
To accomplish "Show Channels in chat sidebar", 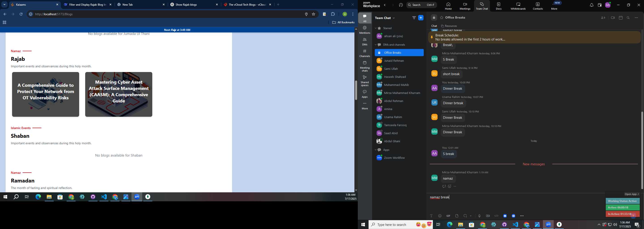I will click(365, 53).
